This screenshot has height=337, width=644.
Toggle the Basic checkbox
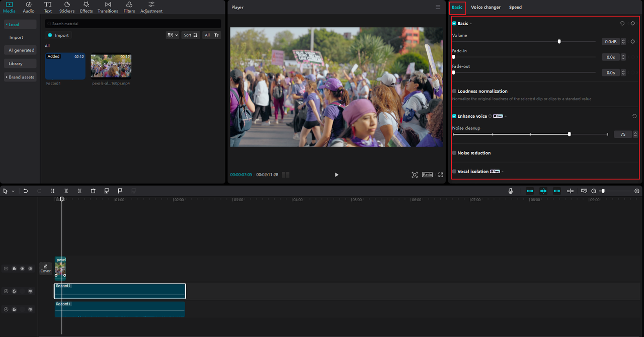[454, 24]
